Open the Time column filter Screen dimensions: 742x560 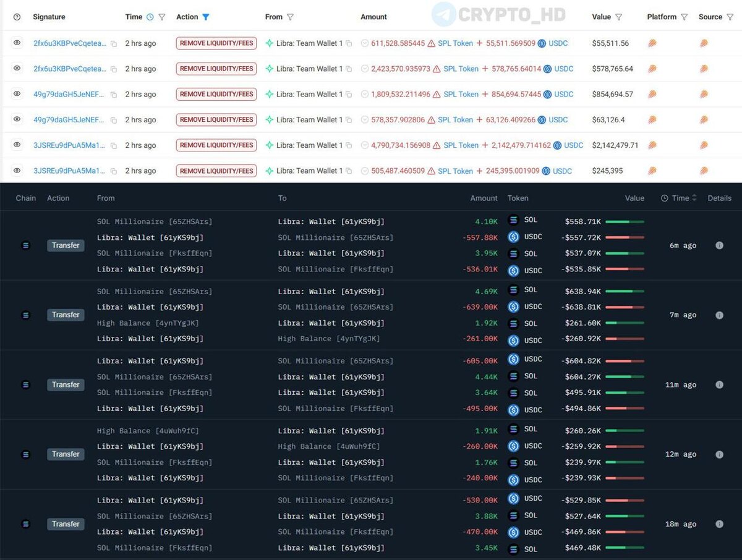[162, 17]
